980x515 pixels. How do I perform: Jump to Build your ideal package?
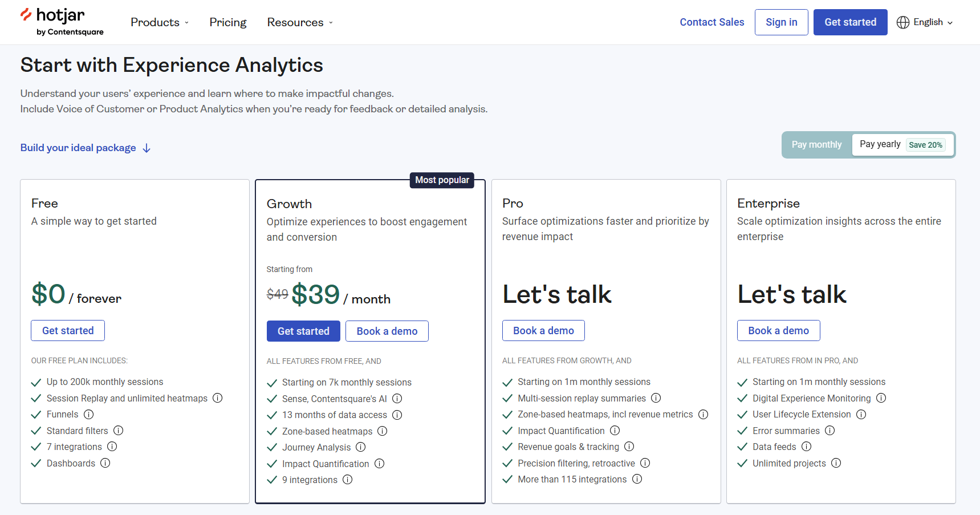(x=86, y=148)
